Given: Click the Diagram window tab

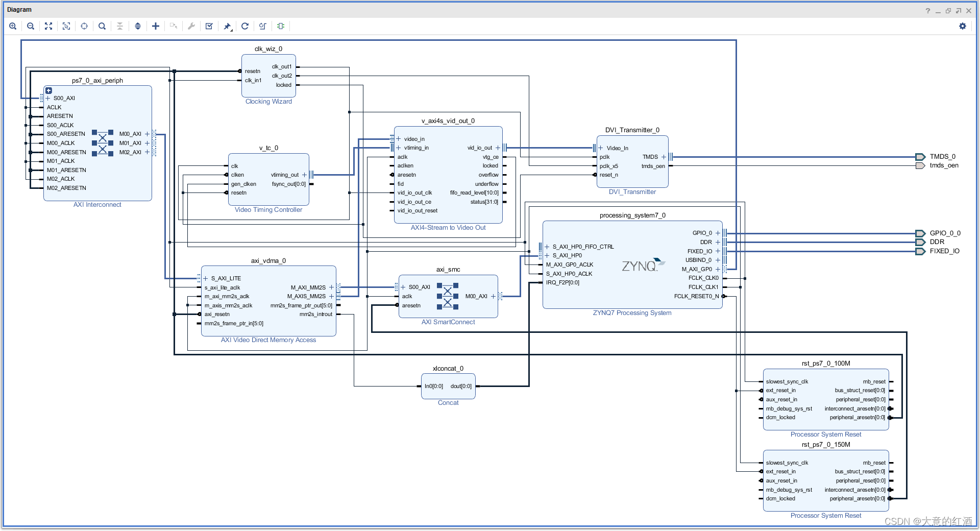Looking at the screenshot, I should point(20,9).
